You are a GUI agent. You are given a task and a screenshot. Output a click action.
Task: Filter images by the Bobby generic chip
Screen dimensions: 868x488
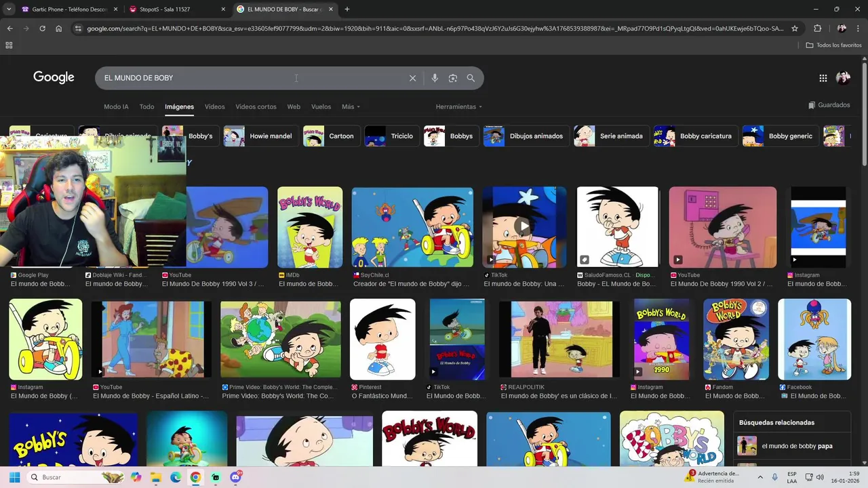click(x=779, y=136)
